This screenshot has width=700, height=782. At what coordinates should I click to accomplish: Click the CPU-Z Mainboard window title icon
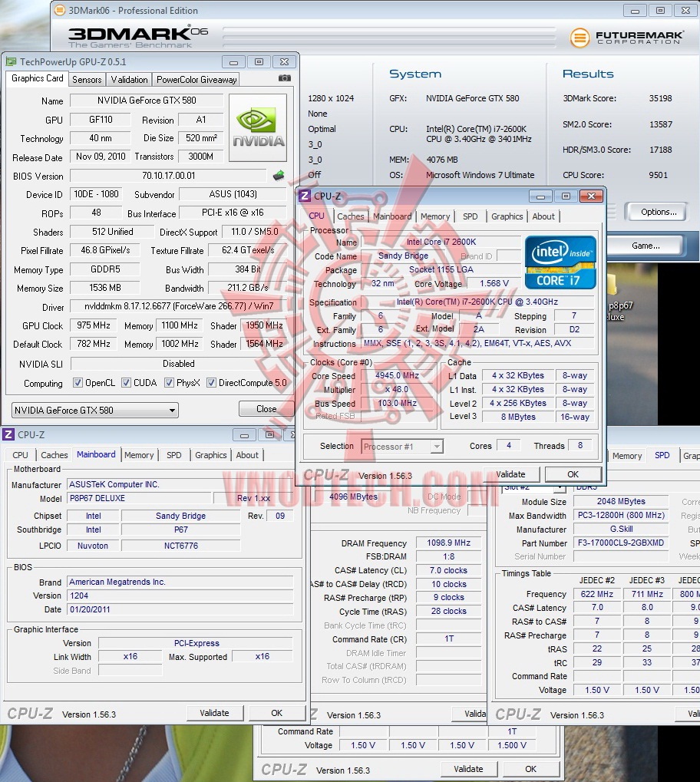(8, 434)
